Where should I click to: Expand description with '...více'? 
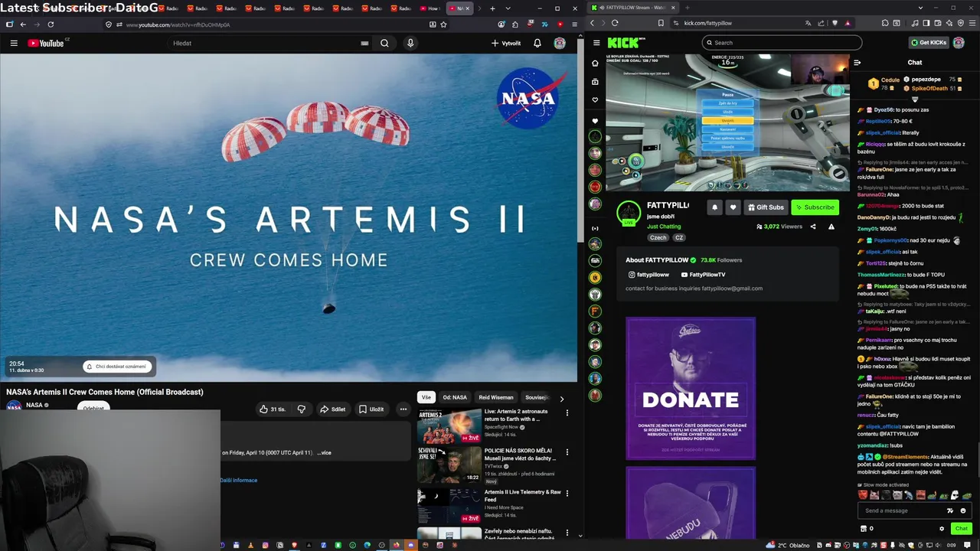click(324, 452)
